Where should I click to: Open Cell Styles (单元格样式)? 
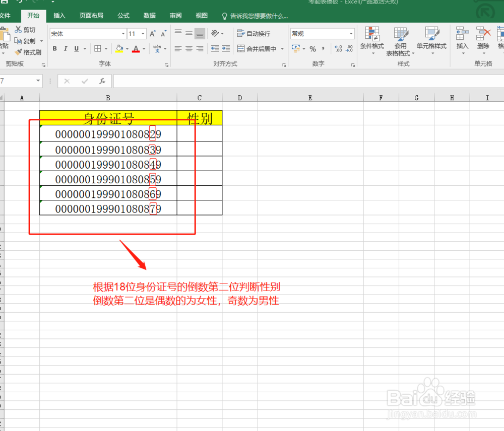432,40
